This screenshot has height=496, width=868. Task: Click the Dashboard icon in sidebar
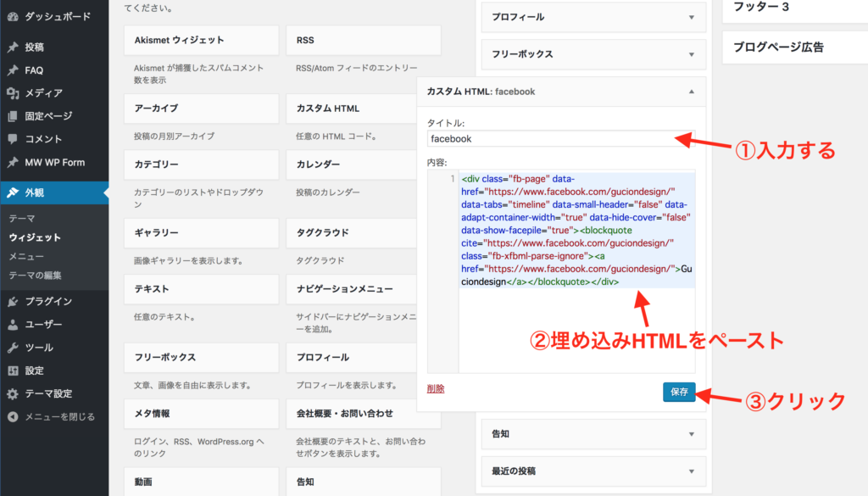click(x=13, y=16)
